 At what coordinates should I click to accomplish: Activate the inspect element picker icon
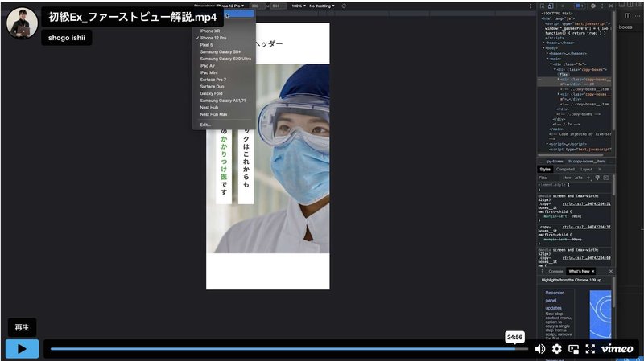[542, 6]
